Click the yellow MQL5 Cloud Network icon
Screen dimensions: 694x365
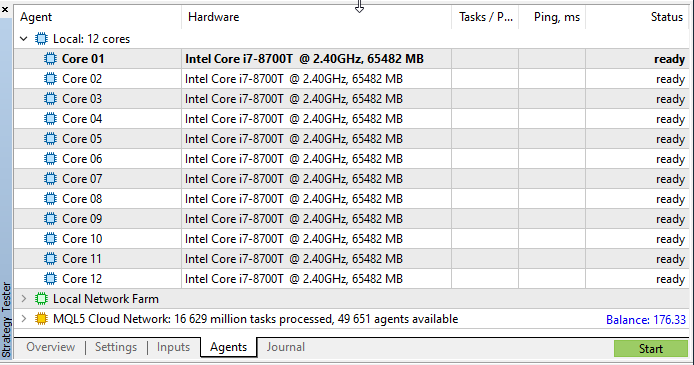coord(41,319)
